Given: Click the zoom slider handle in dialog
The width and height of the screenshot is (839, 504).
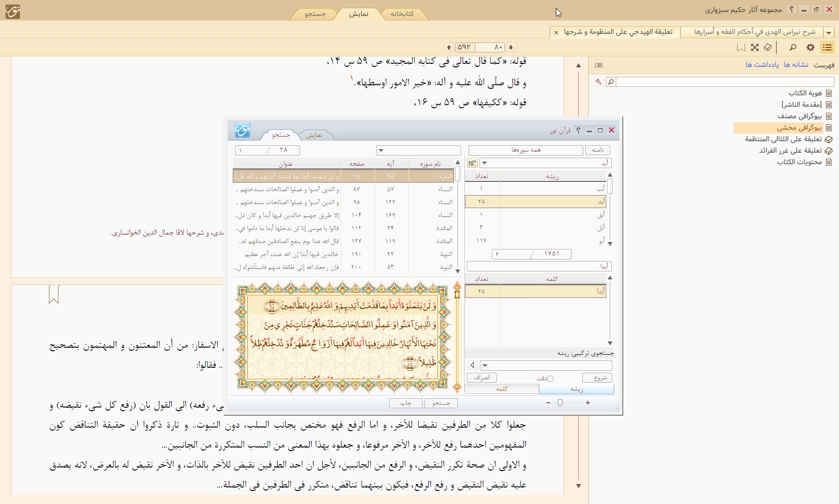Looking at the screenshot, I should click(x=560, y=403).
